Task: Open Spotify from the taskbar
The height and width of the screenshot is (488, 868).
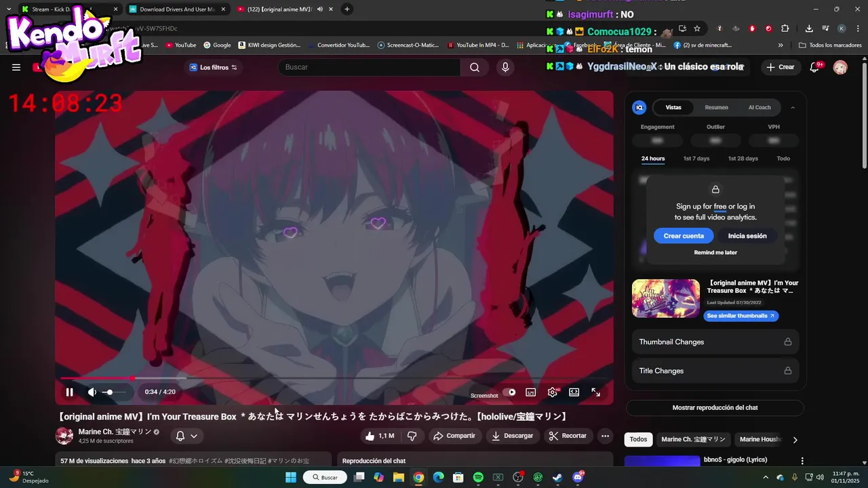Action: [x=478, y=477]
